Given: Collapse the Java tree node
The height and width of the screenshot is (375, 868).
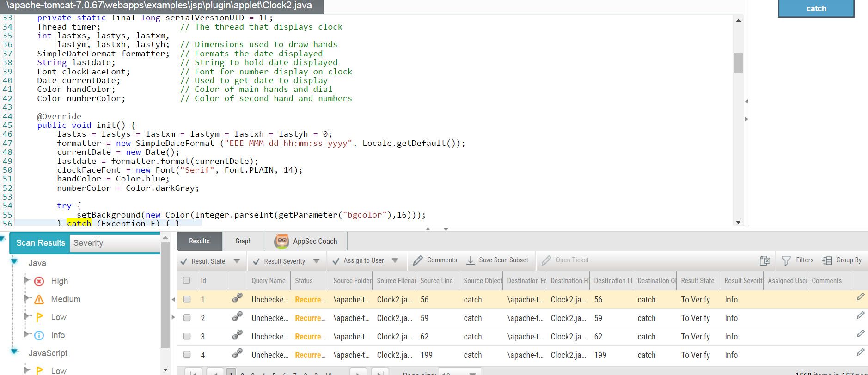Looking at the screenshot, I should pos(14,261).
